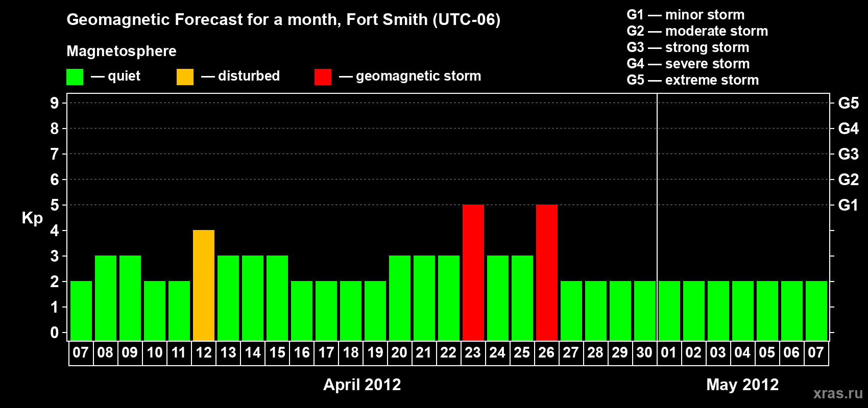Click the green quiet legend swatch
This screenshot has height=408, width=868.
click(75, 77)
